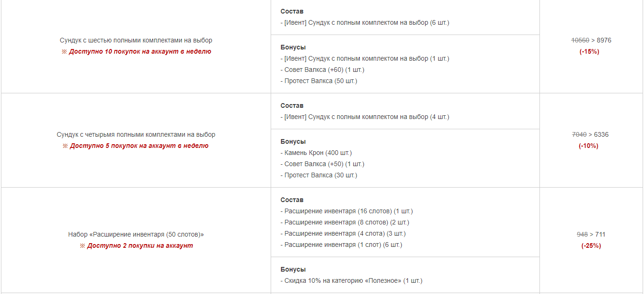Click 'Сундук с шестью полными комплектами на выбор' title

pyautogui.click(x=136, y=41)
